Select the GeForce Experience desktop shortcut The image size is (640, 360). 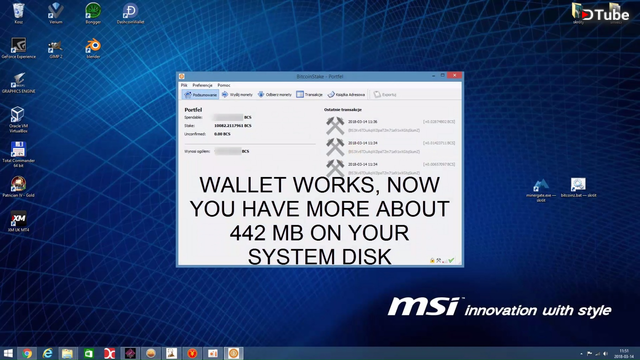pos(18,48)
